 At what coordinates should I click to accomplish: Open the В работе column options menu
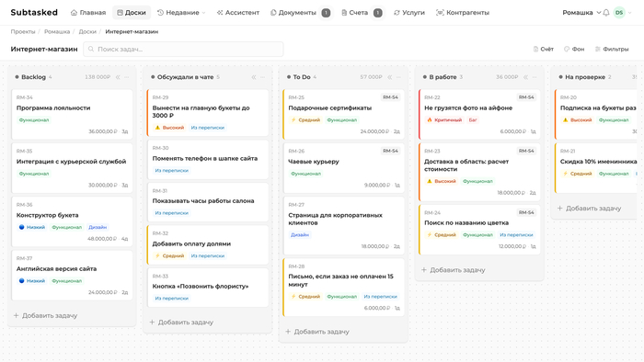[x=535, y=77]
